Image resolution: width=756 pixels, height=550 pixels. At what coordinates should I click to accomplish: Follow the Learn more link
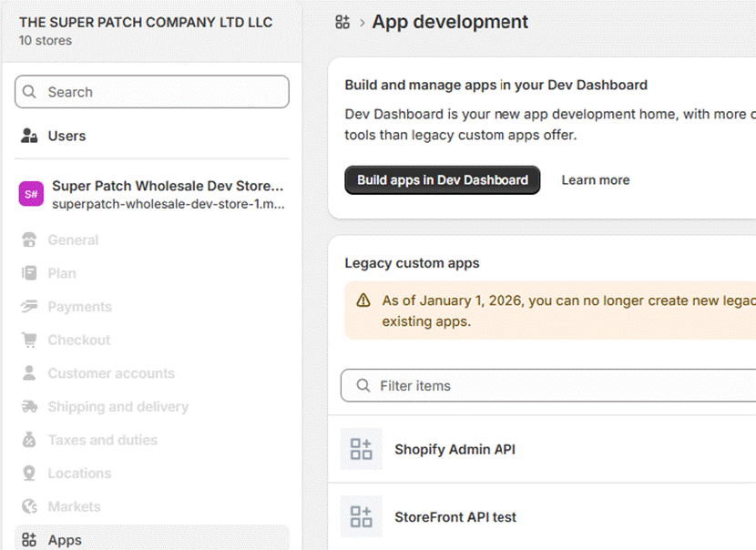(596, 179)
